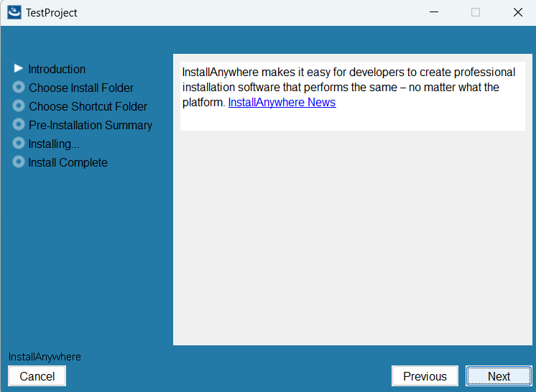Click the bullet icon beside Choose Shortcut Folder

point(19,106)
